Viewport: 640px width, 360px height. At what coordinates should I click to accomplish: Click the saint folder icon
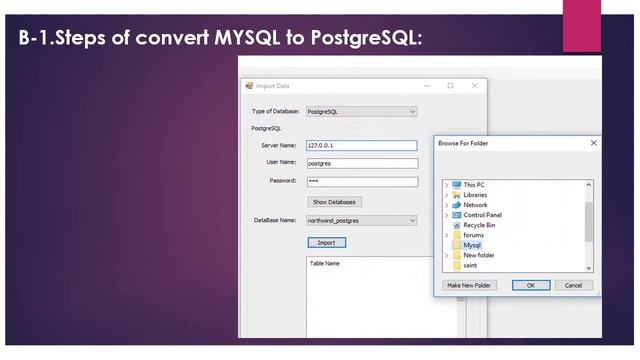point(457,265)
